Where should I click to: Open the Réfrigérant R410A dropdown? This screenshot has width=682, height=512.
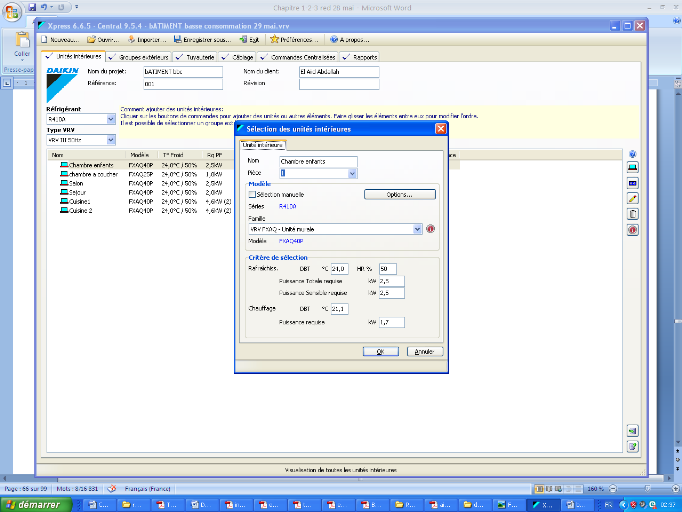pos(110,119)
